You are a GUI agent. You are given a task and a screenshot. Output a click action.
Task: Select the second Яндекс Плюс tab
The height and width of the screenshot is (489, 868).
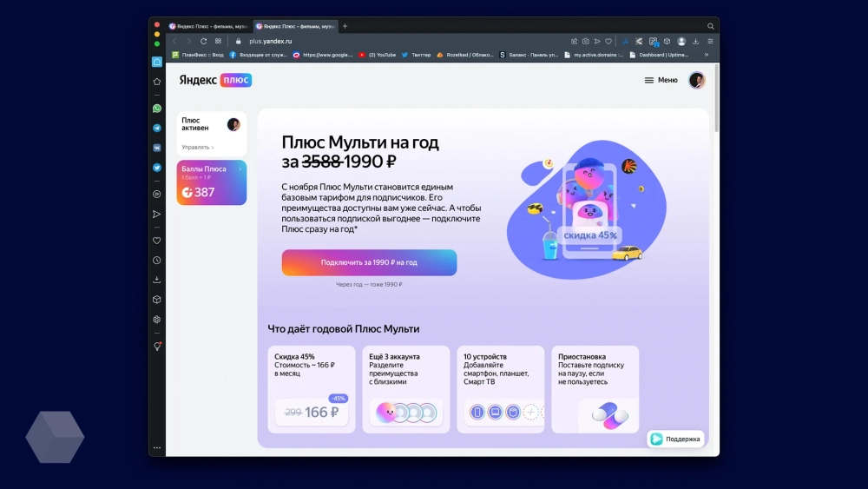click(296, 26)
